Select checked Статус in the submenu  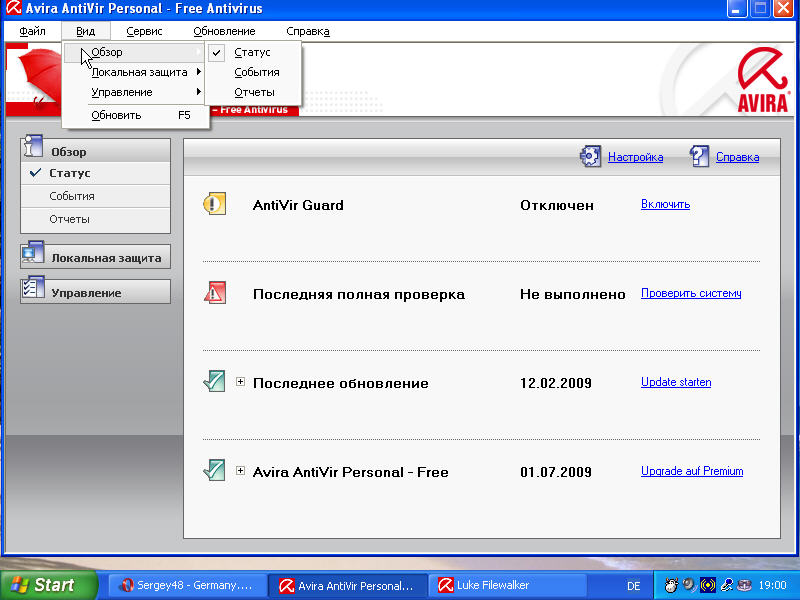coord(253,52)
